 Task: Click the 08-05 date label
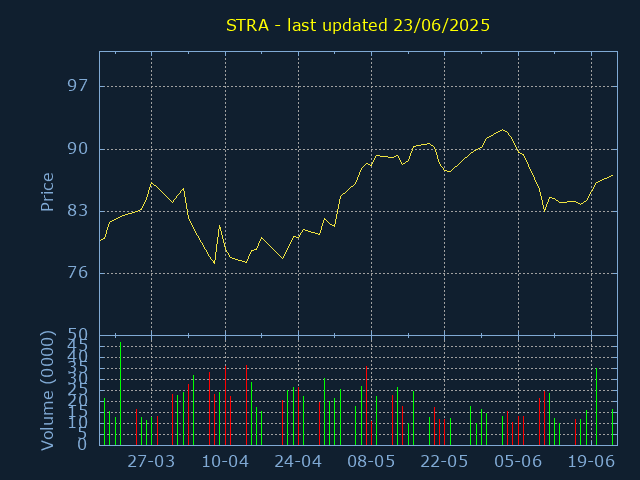click(x=371, y=462)
